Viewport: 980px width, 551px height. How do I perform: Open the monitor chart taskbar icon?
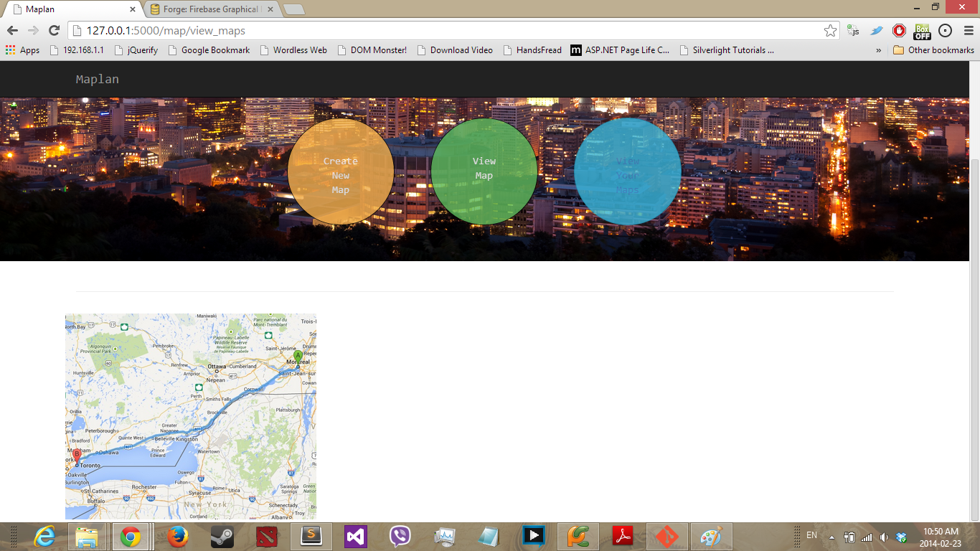pyautogui.click(x=445, y=537)
